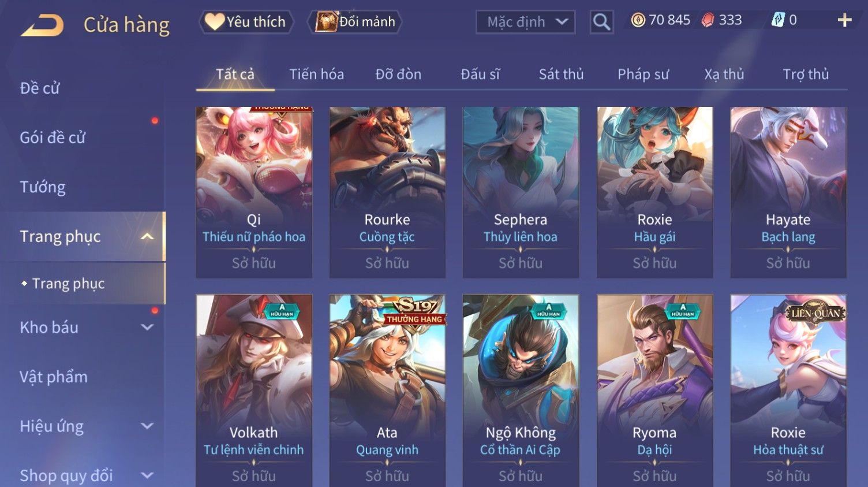Open the search magnifier icon
The width and height of the screenshot is (868, 487).
[601, 22]
